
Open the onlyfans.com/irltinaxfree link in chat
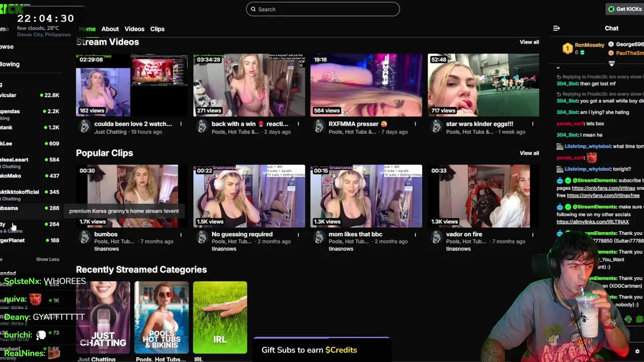point(603,196)
